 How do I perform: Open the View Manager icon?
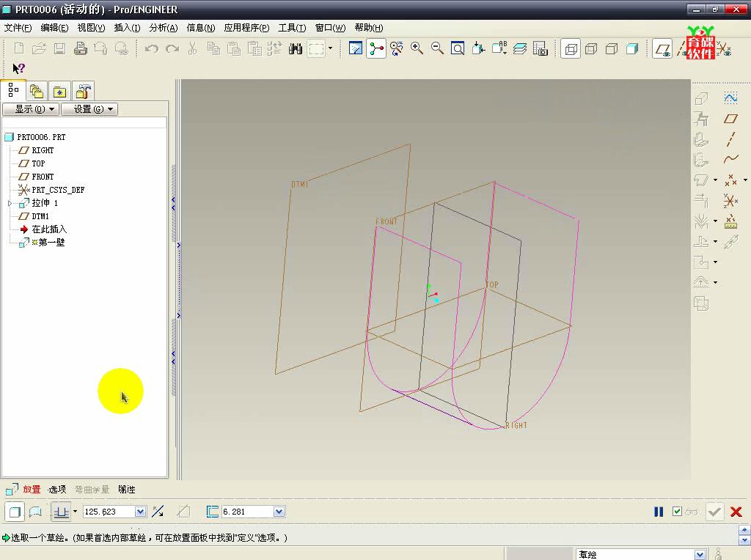pos(541,48)
